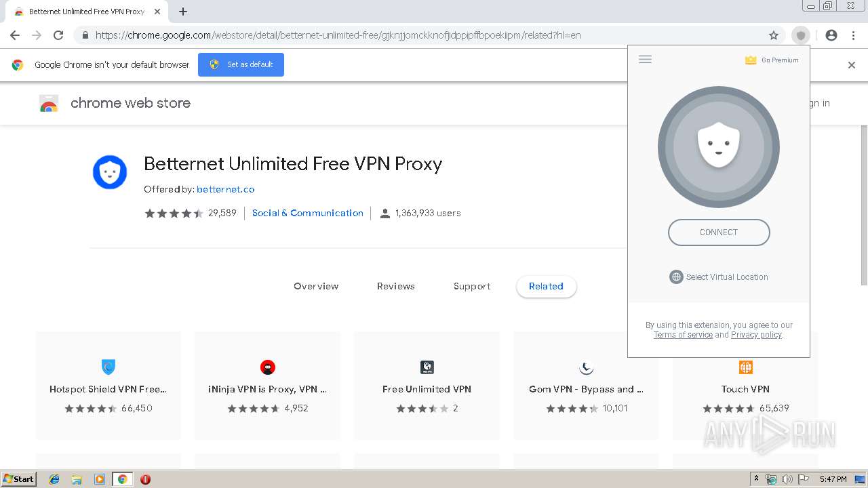Switch to the Reviews tab
The width and height of the screenshot is (868, 488).
point(396,286)
